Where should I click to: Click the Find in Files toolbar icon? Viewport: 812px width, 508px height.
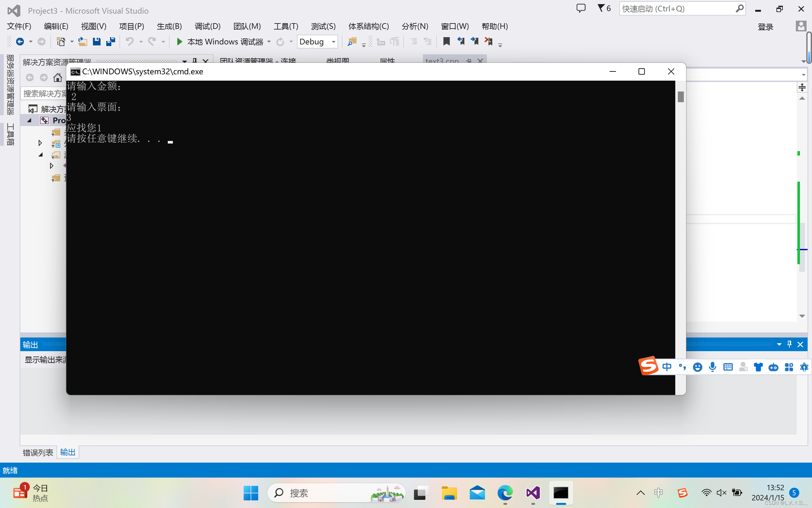(352, 42)
